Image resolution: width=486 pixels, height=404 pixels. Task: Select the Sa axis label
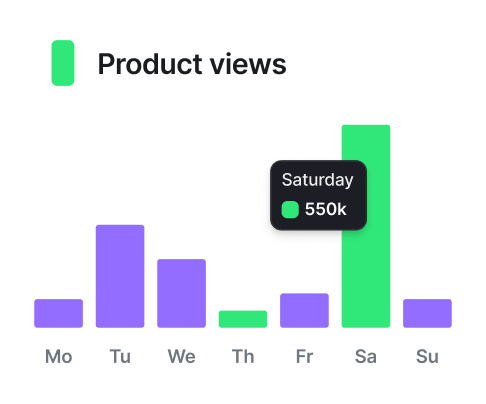[x=366, y=356]
